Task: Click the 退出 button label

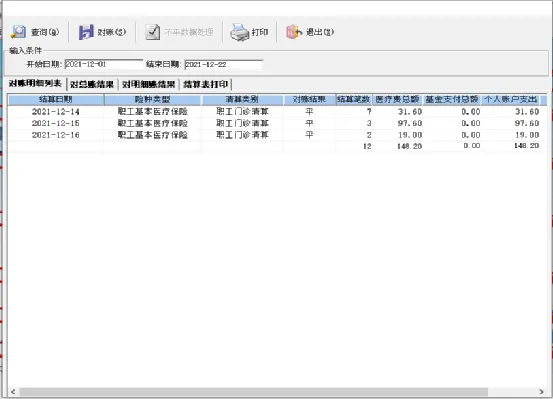Action: pos(320,32)
